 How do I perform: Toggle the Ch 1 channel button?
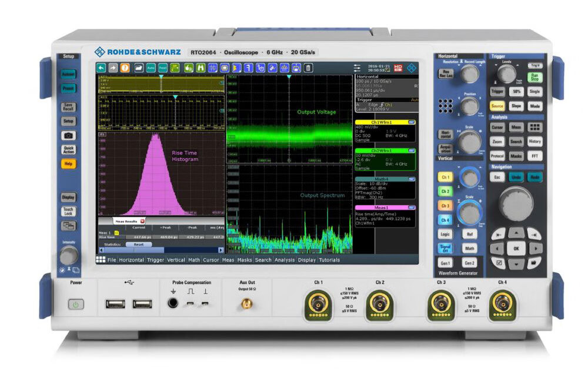(445, 177)
